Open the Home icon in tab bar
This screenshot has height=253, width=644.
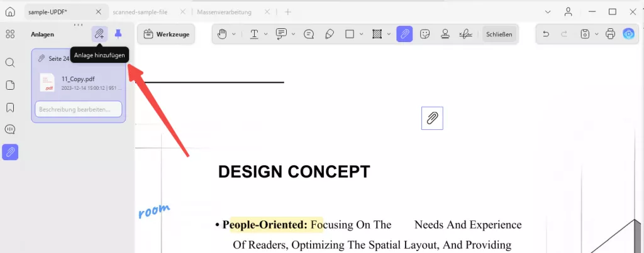pos(10,12)
